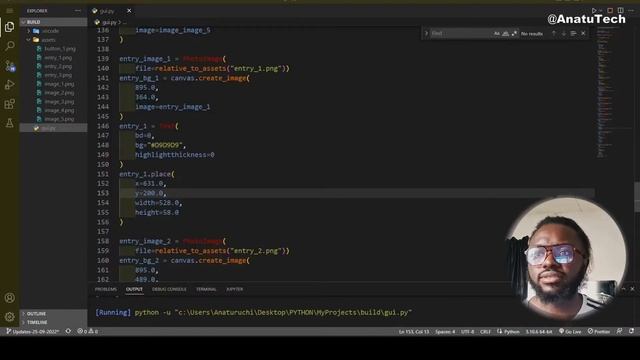
Task: Go to previous match arrow
Action: click(x=554, y=33)
